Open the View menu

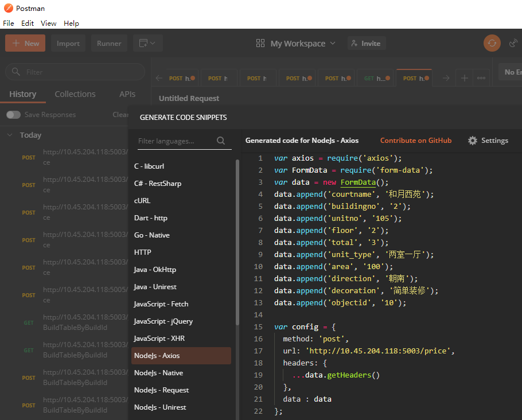(48, 24)
